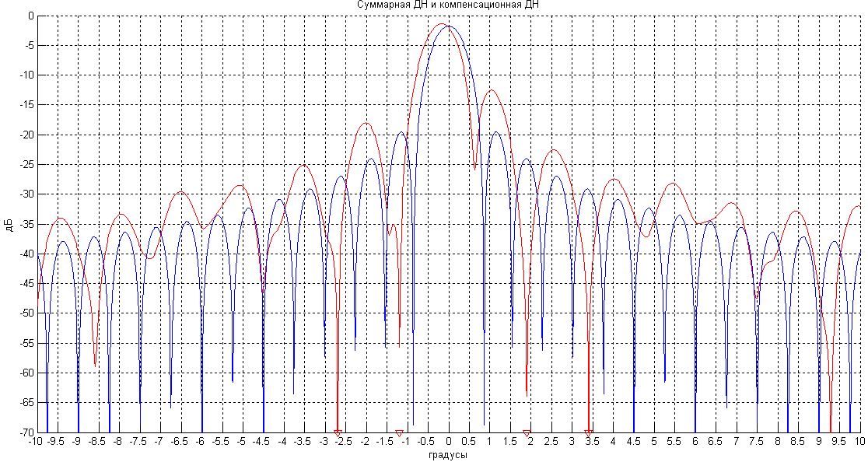Image resolution: width=868 pixels, height=462 pixels.
Task: Select the x-axis tick label "-6"
Action: click(201, 442)
